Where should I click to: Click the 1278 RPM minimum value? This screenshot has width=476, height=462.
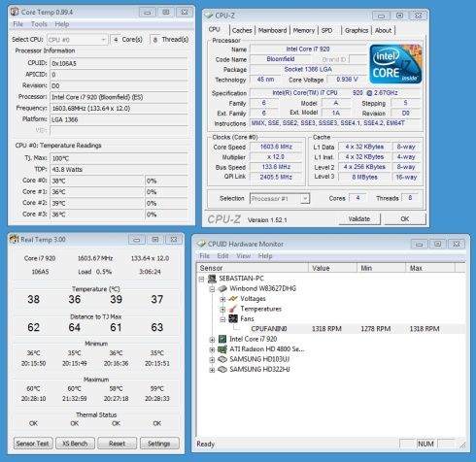pos(376,329)
